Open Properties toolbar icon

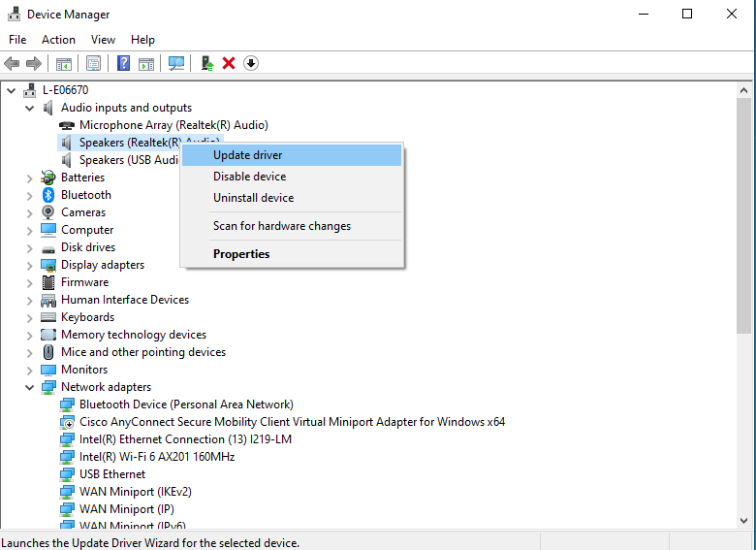pos(94,63)
